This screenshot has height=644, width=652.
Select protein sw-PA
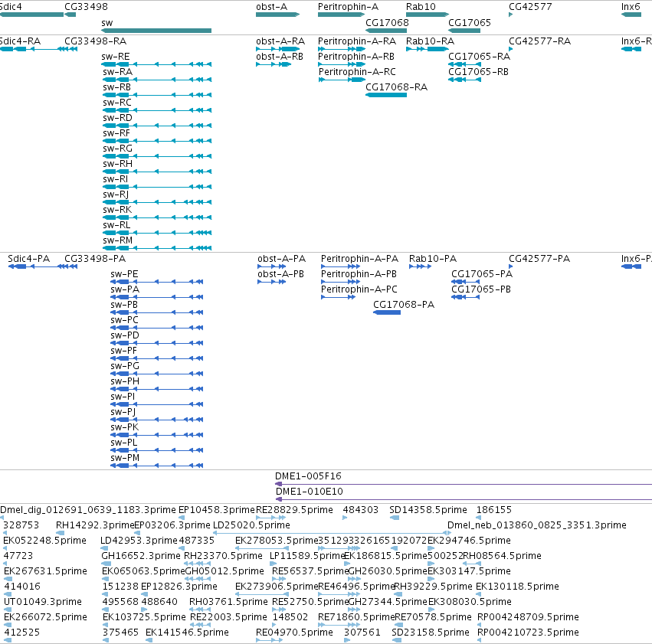pyautogui.click(x=157, y=297)
